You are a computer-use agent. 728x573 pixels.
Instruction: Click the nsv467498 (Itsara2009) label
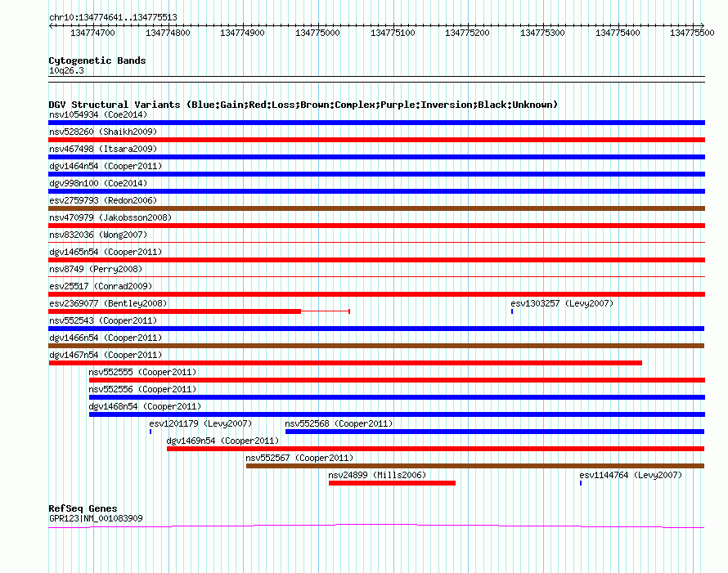(x=103, y=149)
